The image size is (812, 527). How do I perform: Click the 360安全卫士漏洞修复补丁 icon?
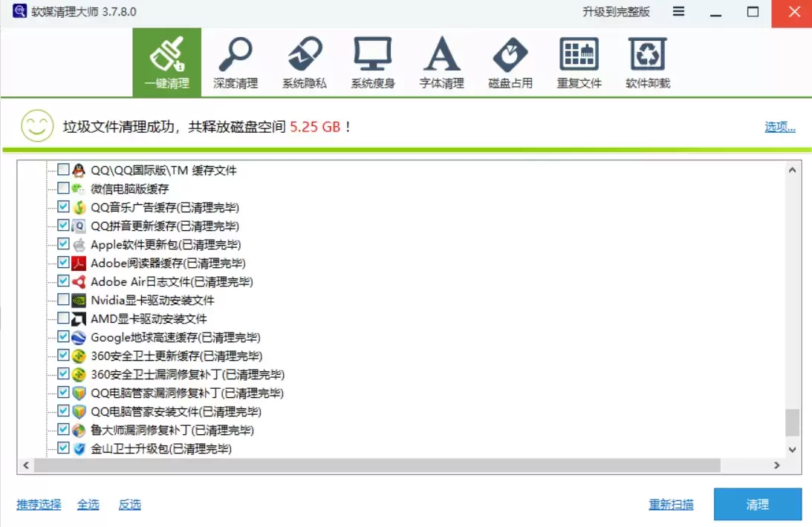coord(79,374)
